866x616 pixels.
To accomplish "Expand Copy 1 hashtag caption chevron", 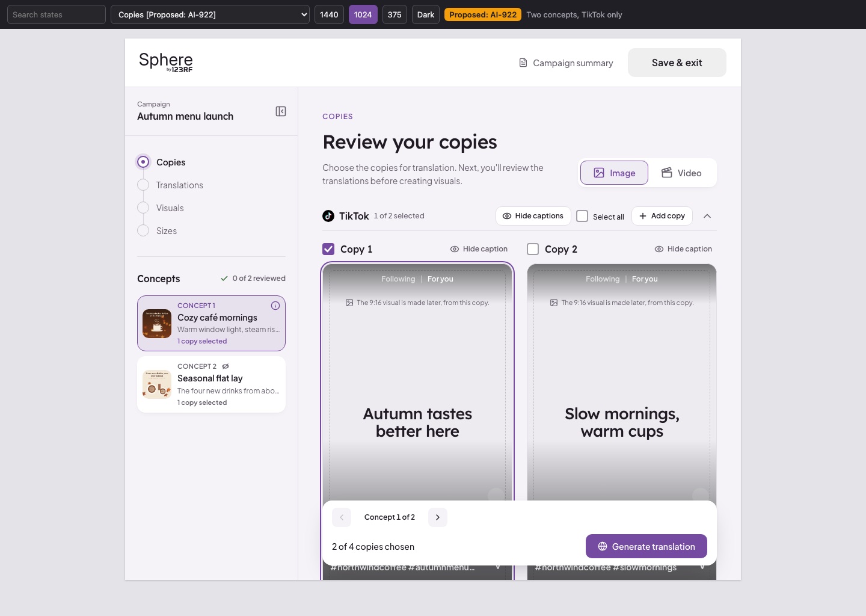I will tap(498, 567).
